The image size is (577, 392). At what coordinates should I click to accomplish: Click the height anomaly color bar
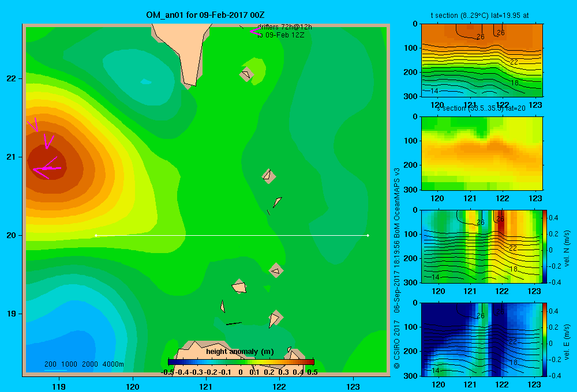click(241, 362)
